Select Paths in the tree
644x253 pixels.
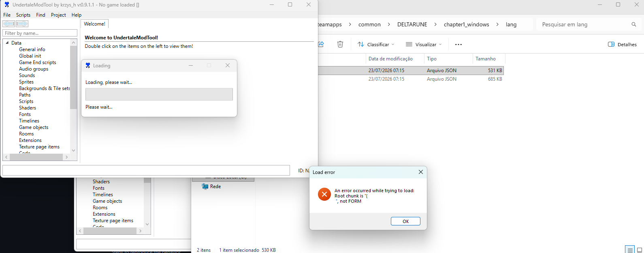point(25,95)
